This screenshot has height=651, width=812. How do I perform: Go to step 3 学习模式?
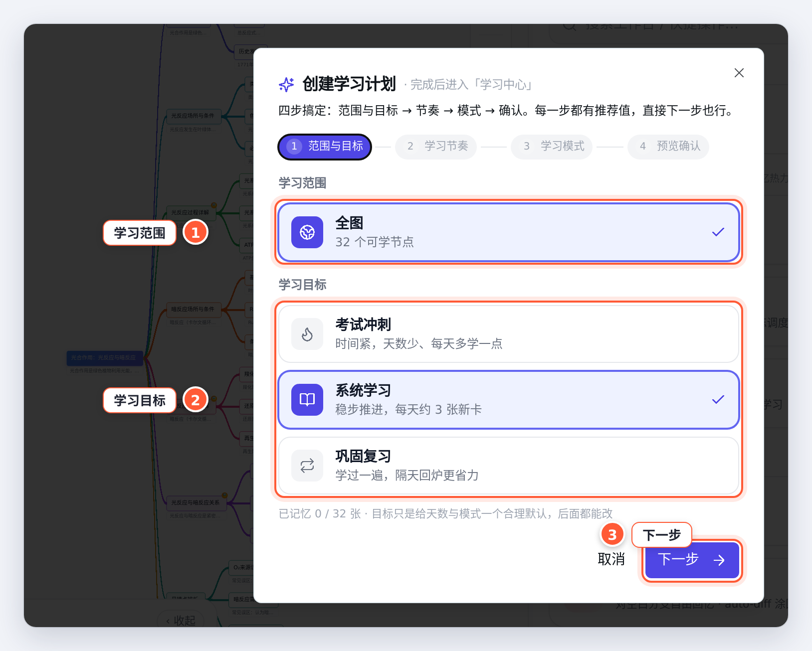tap(552, 147)
